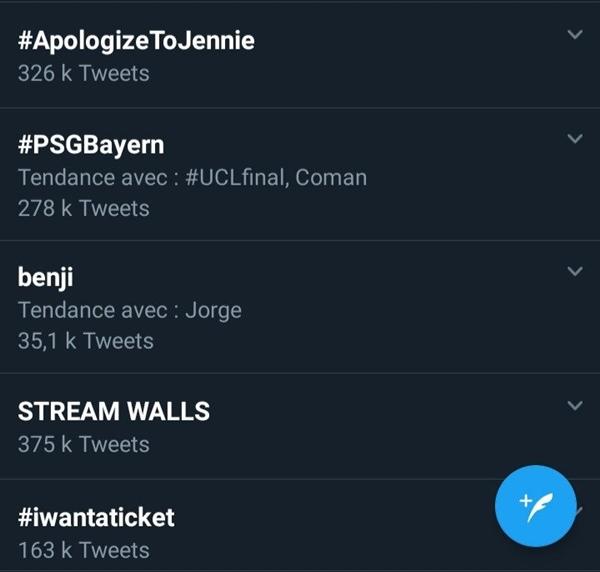
Task: Show more options for benji trend
Action: [574, 272]
